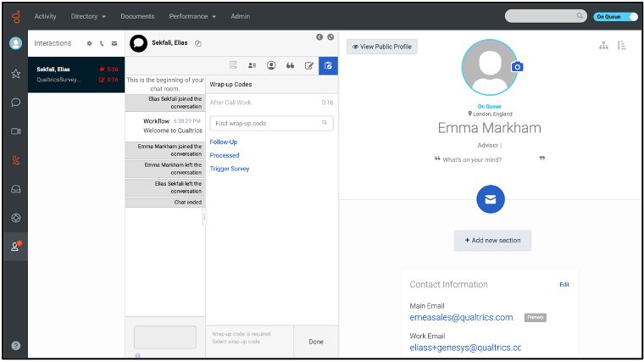Click emeasales@qualtrics.com email link
Viewport: 644px width, 362px height.
[461, 317]
